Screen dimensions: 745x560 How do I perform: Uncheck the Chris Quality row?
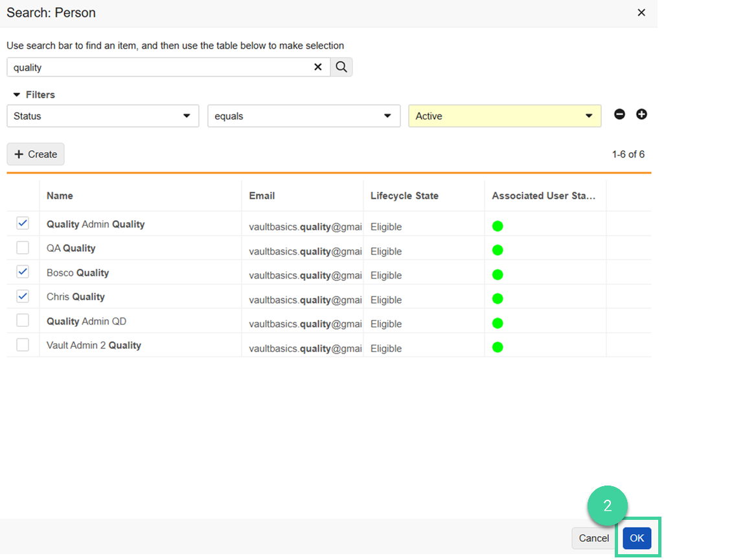click(x=22, y=297)
